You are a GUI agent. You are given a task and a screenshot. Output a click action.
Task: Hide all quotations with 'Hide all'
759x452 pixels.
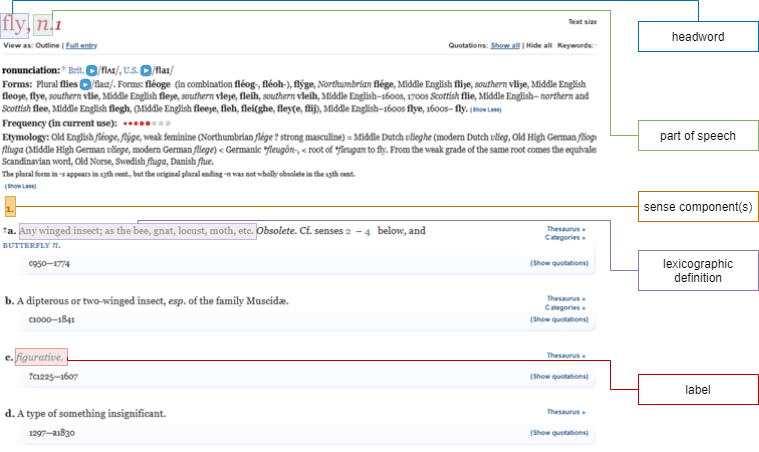coord(538,46)
